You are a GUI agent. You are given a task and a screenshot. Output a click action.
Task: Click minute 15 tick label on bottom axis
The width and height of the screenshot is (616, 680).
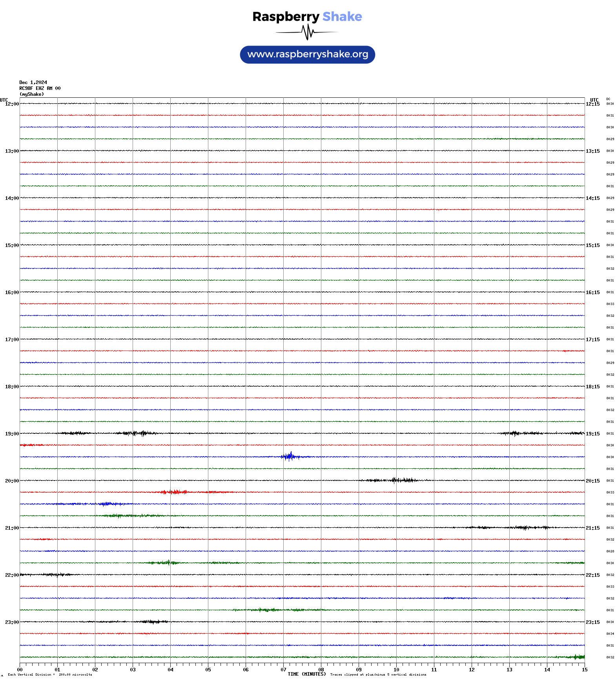pos(585,670)
